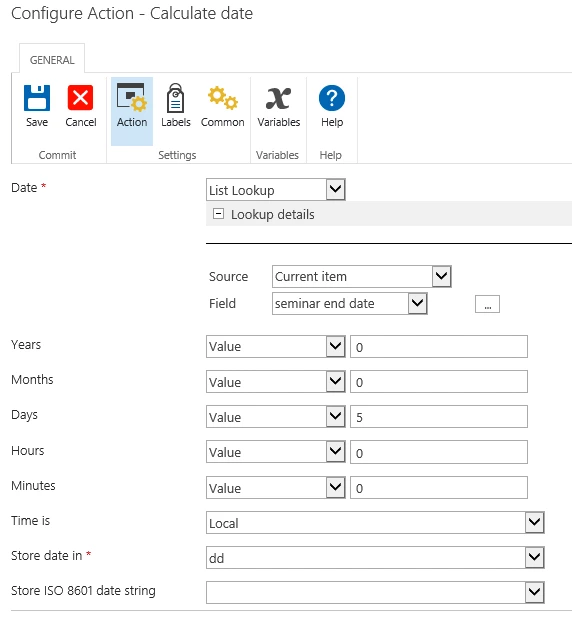The height and width of the screenshot is (617, 572).
Task: Collapse the Lookup details section
Action: pyautogui.click(x=218, y=214)
